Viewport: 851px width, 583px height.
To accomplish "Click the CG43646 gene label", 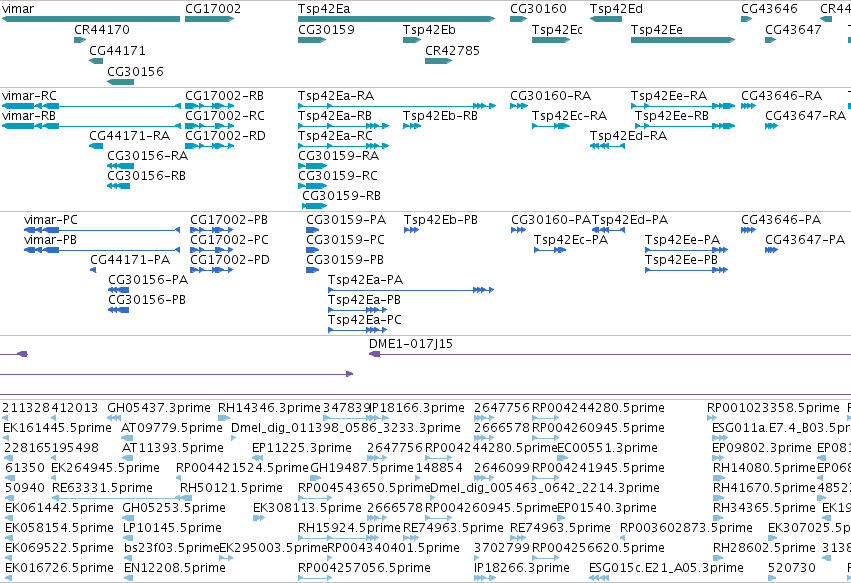I will pyautogui.click(x=769, y=9).
